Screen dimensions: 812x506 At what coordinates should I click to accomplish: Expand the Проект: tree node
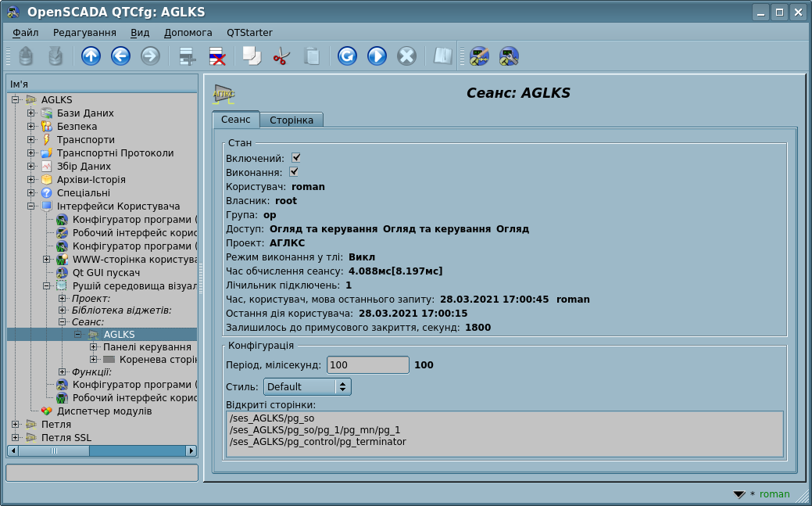coord(63,298)
